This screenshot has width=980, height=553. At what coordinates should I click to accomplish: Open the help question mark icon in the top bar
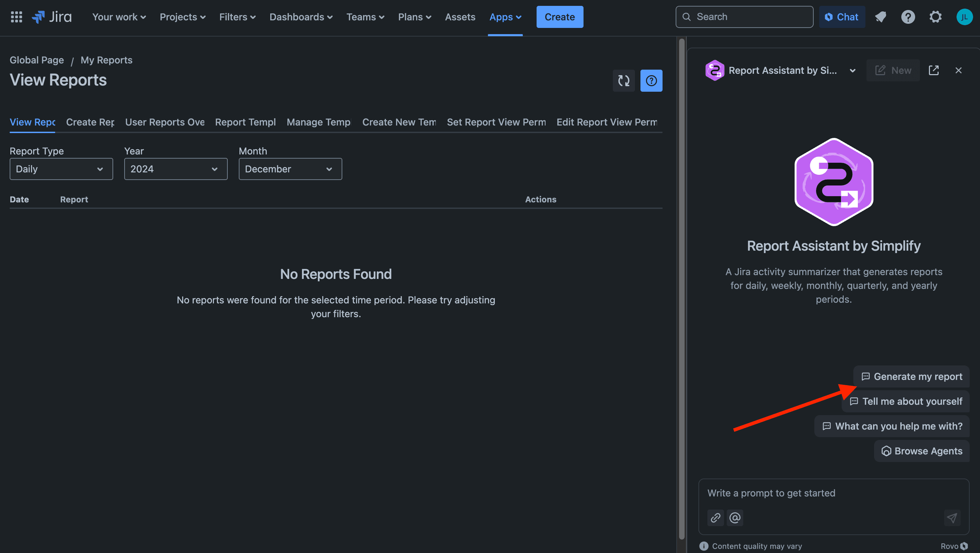pyautogui.click(x=908, y=17)
